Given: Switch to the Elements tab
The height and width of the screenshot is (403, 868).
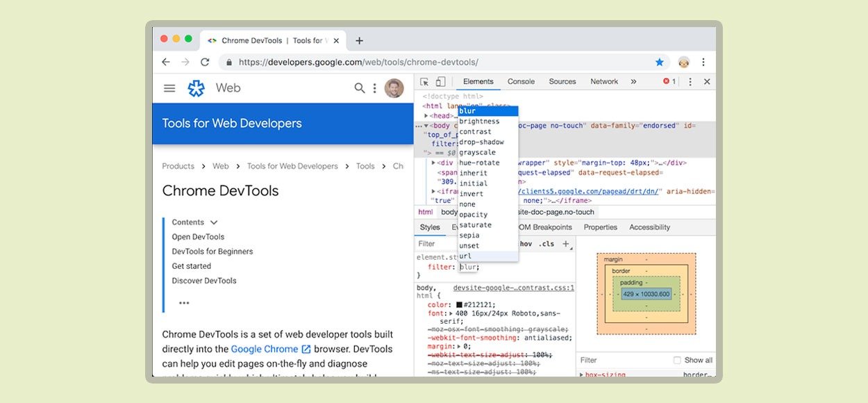Looking at the screenshot, I should click(x=478, y=82).
